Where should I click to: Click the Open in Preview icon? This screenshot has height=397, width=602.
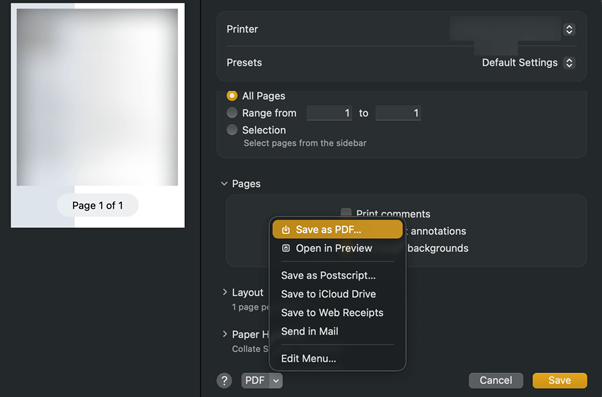(x=286, y=248)
